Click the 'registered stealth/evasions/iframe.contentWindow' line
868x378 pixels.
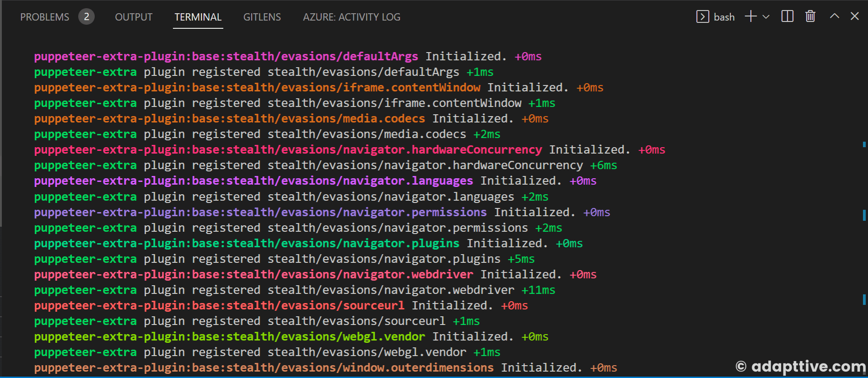click(295, 103)
